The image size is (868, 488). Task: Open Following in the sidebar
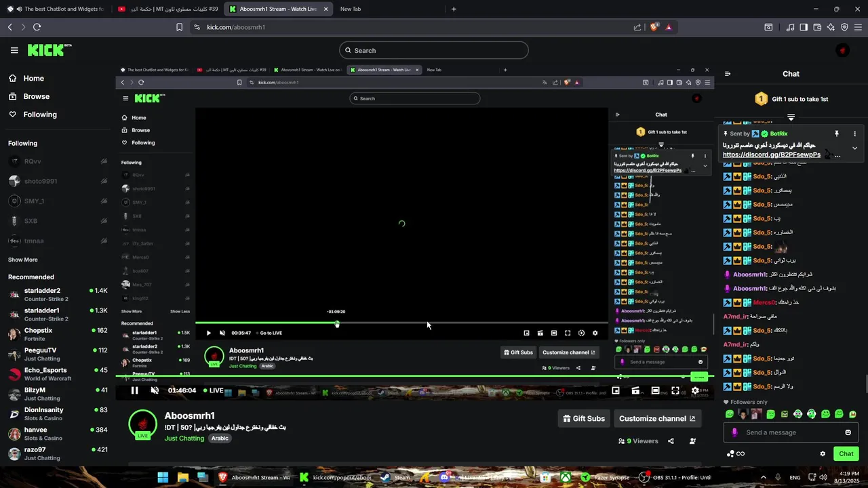[33, 115]
